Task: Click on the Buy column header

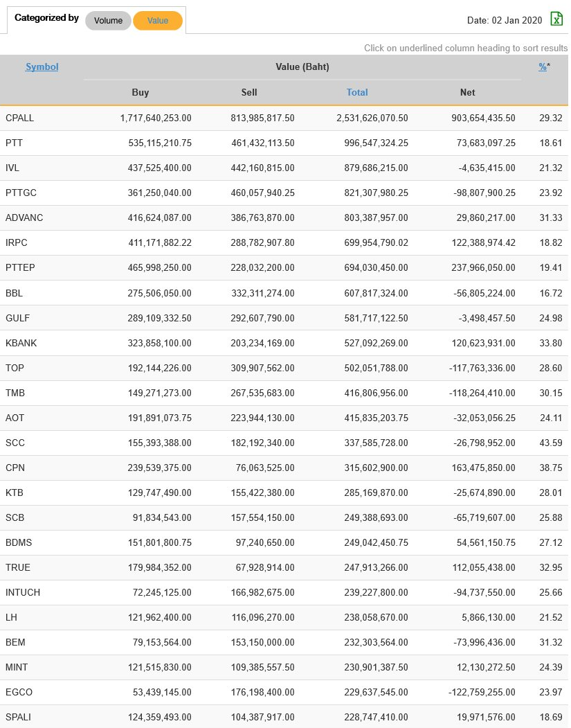Action: 141,92
